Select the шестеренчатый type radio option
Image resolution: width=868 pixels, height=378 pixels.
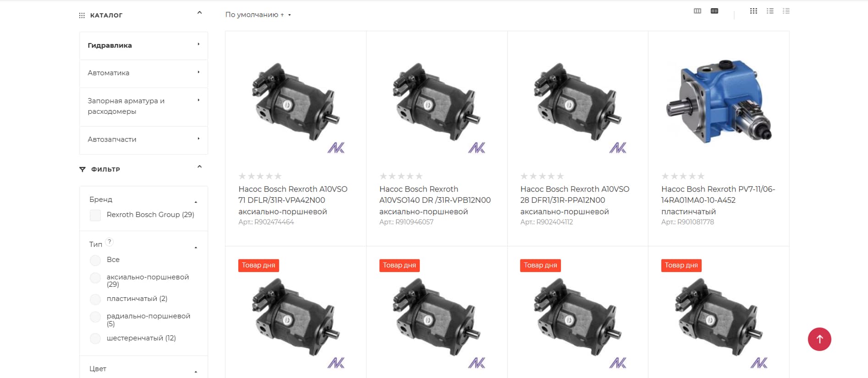95,339
